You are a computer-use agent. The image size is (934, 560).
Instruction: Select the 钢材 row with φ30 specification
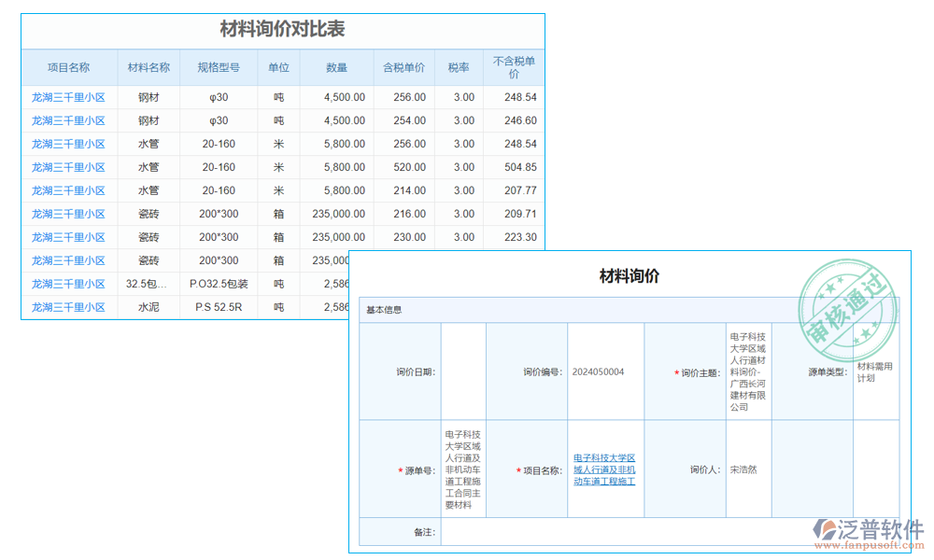click(148, 97)
